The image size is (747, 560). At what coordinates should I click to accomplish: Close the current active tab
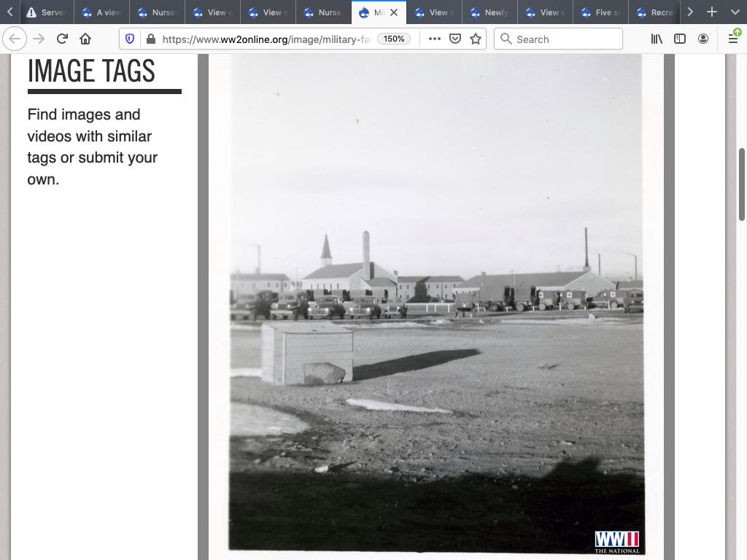click(x=394, y=12)
